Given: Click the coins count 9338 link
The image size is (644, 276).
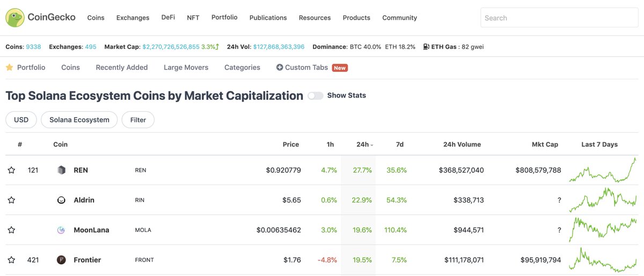Looking at the screenshot, I should click(x=33, y=47).
